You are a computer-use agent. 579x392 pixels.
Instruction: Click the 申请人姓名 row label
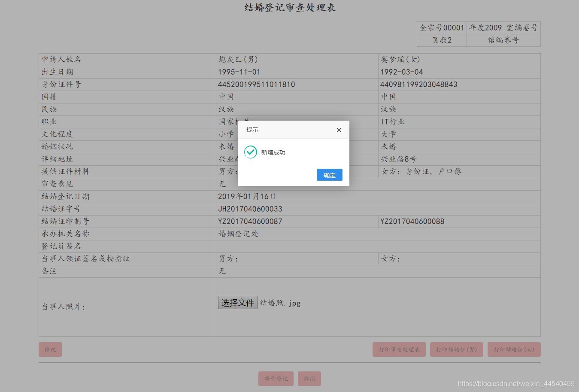pyautogui.click(x=61, y=59)
